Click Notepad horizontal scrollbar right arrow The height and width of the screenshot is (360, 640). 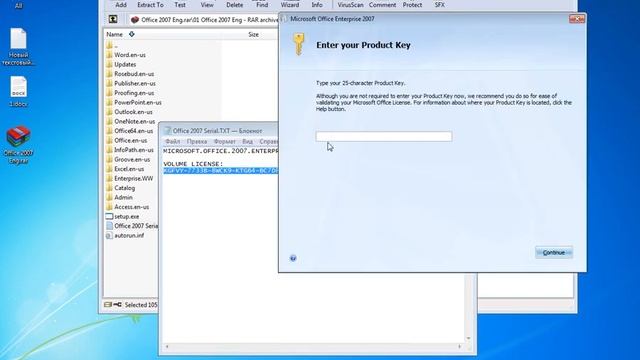click(460, 347)
